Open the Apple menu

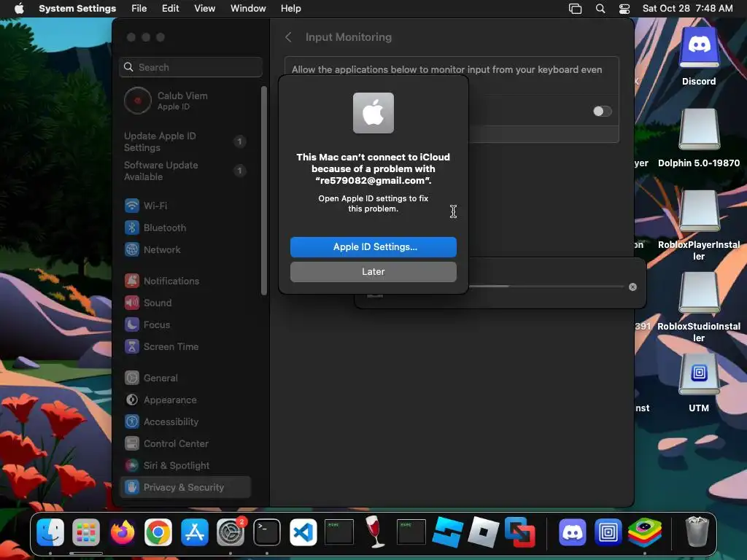point(19,9)
